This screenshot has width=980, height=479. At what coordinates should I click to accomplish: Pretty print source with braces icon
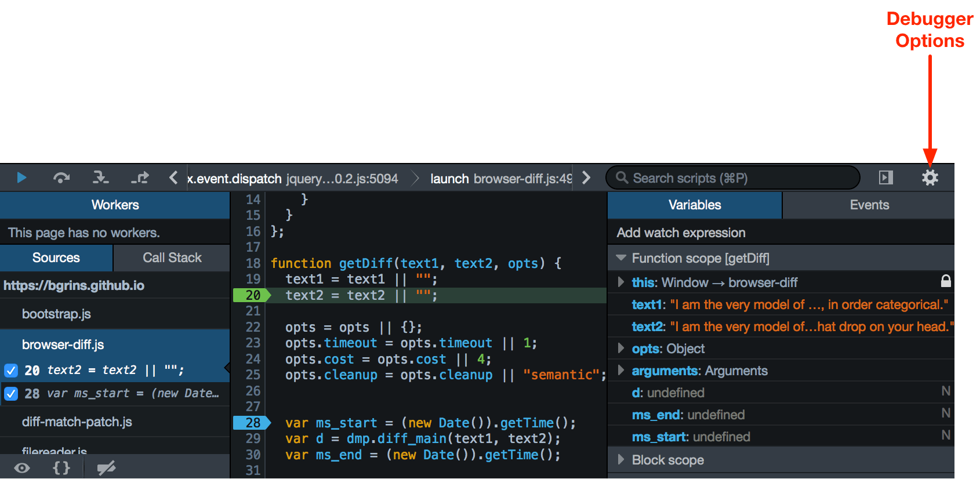[61, 468]
